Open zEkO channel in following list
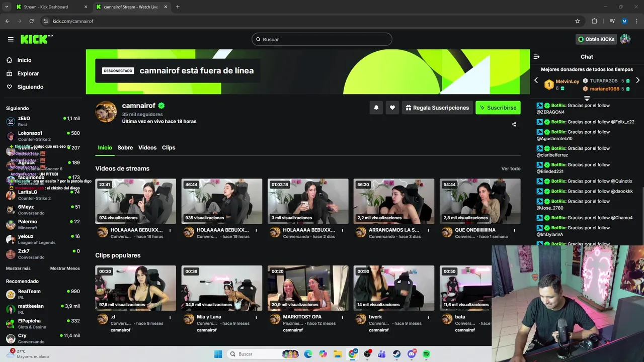This screenshot has width=644, height=362. point(43,121)
